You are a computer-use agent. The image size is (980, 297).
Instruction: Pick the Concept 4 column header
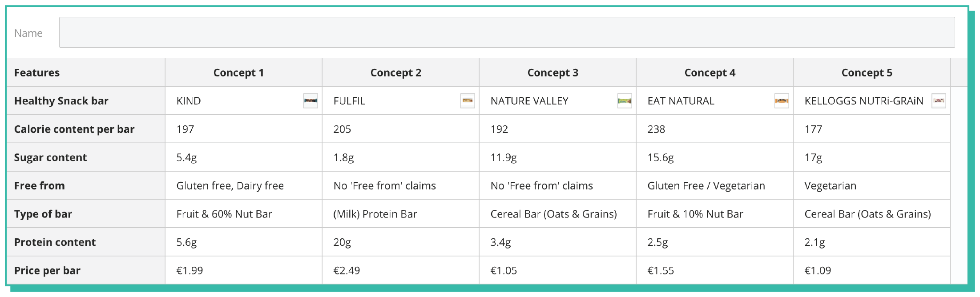710,72
